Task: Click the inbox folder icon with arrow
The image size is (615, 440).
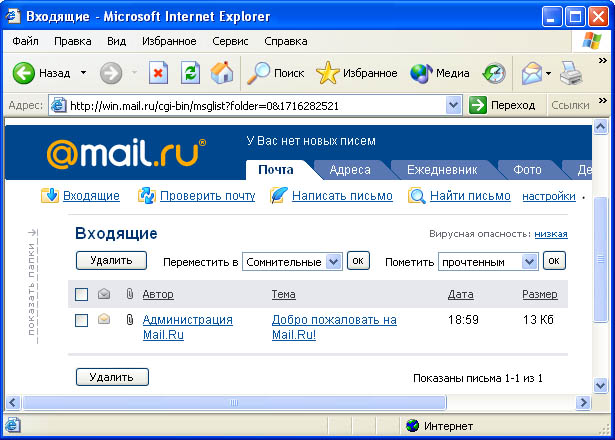Action: tap(50, 195)
